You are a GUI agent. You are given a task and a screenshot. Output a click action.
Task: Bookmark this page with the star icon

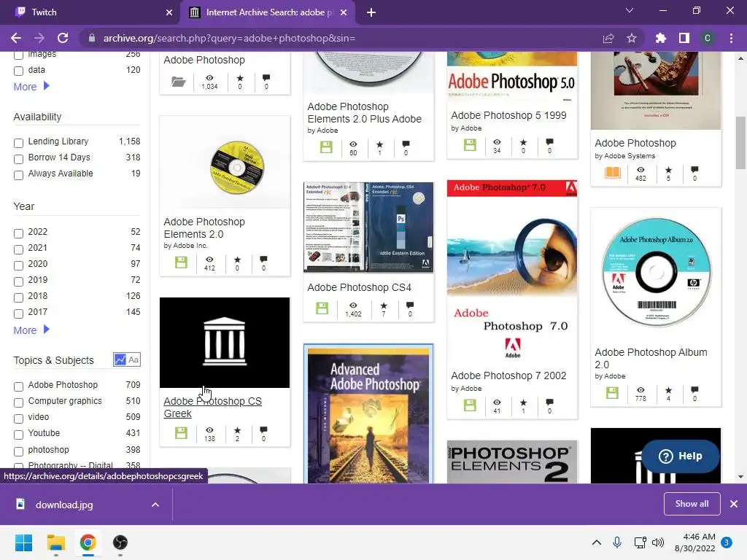coord(632,38)
